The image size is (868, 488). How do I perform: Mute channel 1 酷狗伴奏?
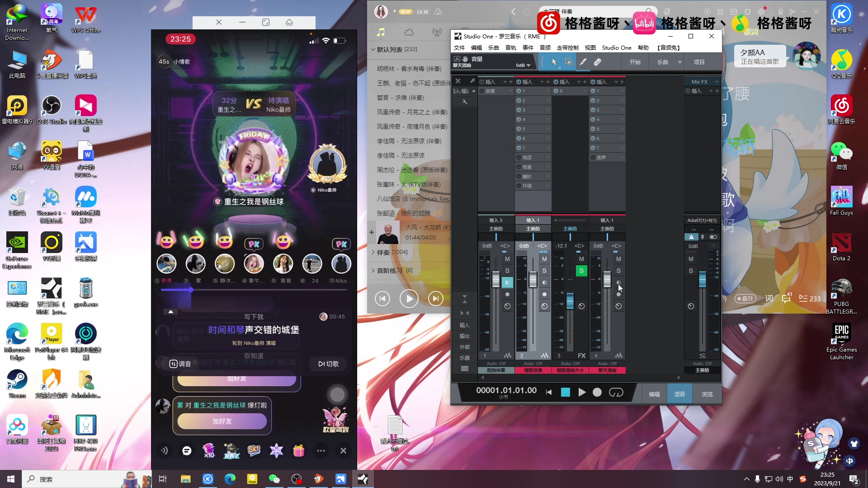pyautogui.click(x=507, y=259)
